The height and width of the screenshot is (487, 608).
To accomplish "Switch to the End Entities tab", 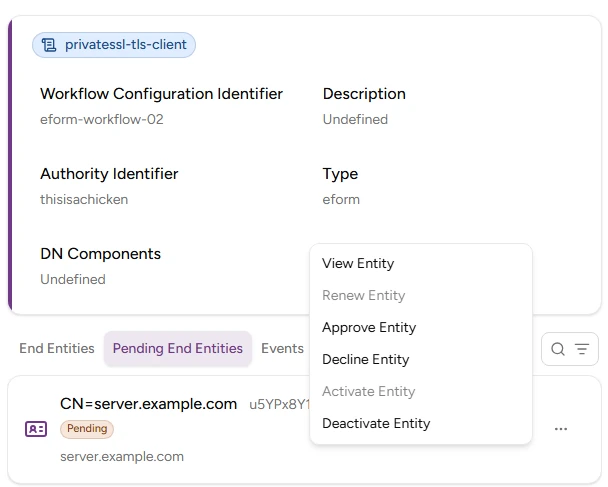I will click(57, 348).
